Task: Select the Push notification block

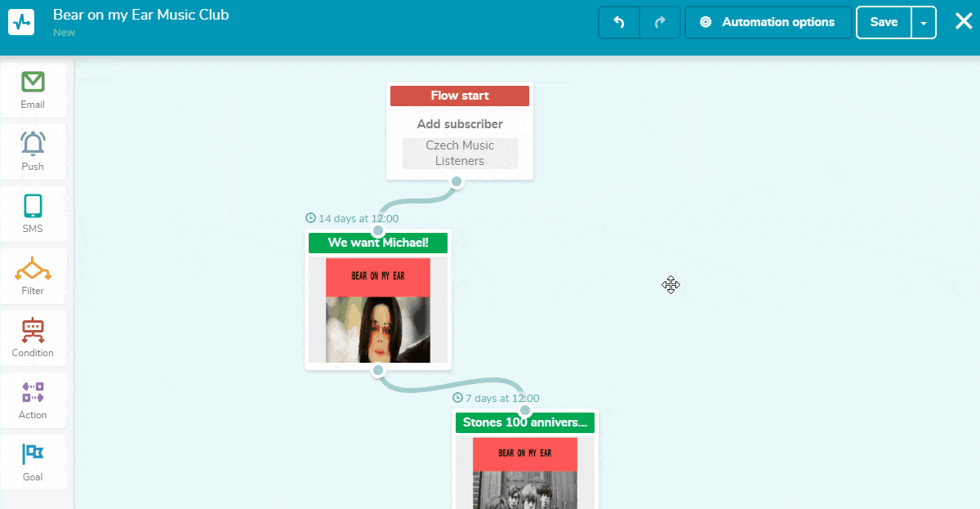Action: point(33,152)
